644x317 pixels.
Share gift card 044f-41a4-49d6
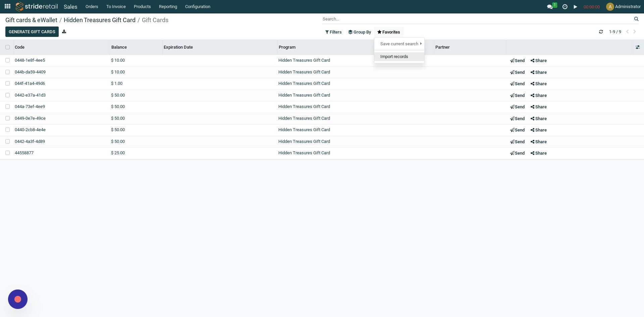tap(539, 84)
